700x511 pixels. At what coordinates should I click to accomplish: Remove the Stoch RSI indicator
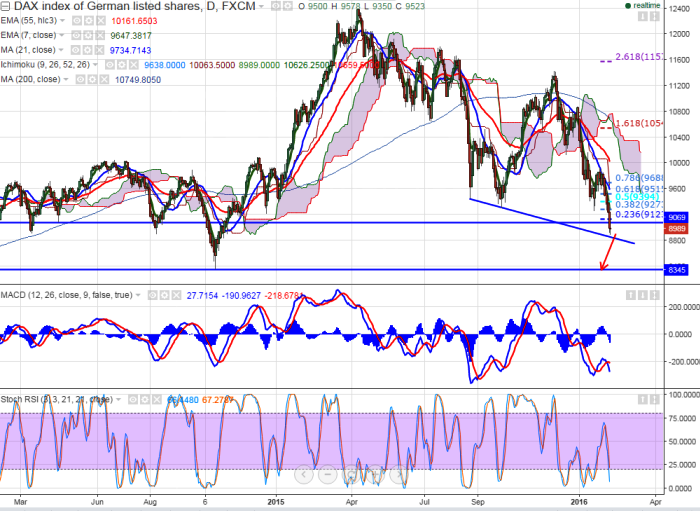coord(157,399)
